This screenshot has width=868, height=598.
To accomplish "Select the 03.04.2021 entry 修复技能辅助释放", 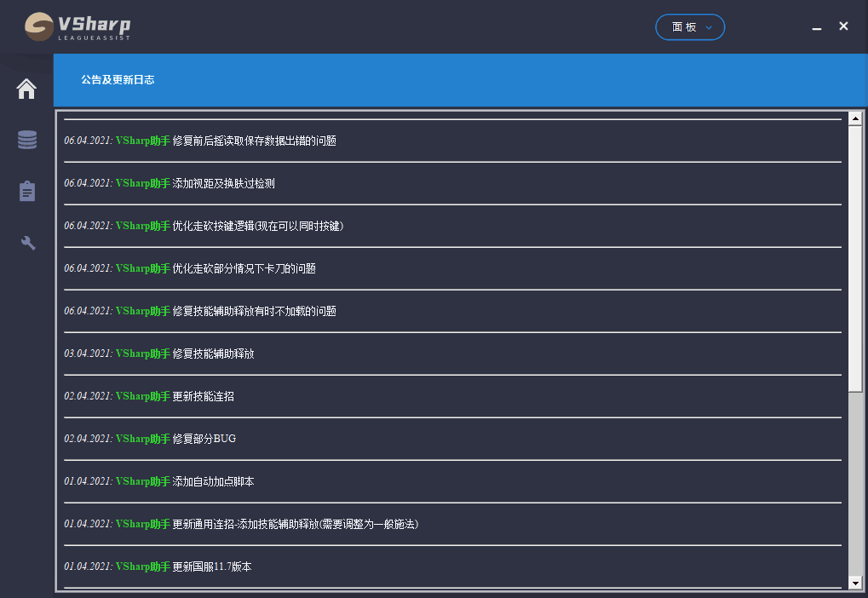I will [159, 354].
